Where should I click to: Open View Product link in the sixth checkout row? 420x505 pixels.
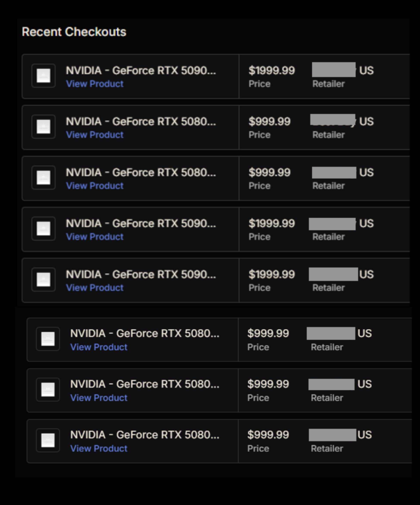pos(99,347)
